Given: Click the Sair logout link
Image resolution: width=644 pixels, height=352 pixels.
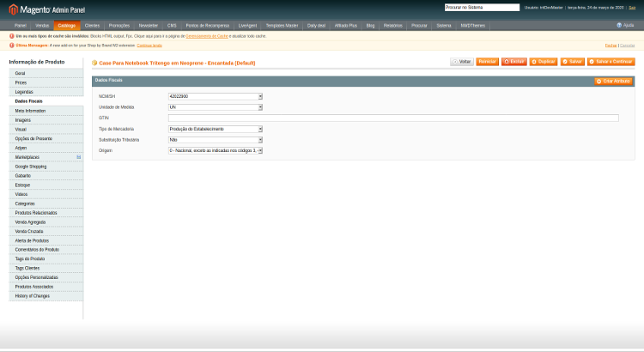Looking at the screenshot, I should (x=632, y=8).
